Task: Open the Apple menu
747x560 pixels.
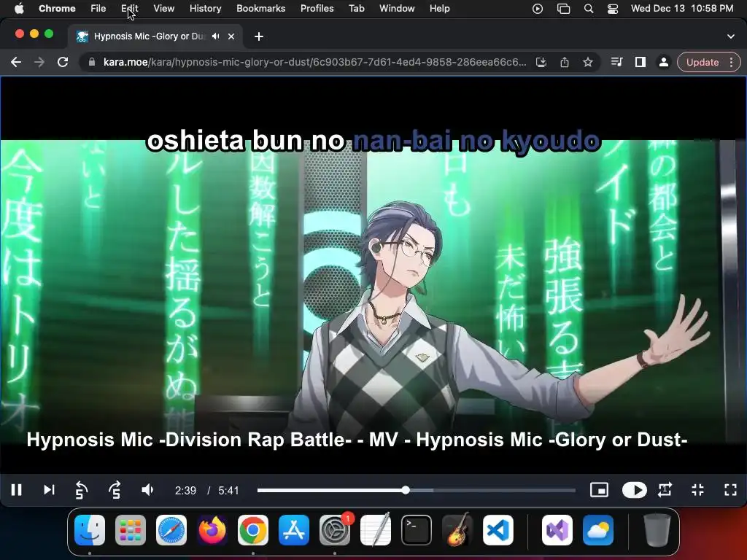Action: click(x=18, y=9)
